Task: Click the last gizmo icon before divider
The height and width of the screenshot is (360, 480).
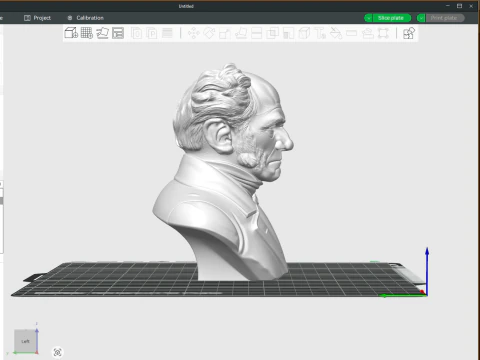Action: 383,33
